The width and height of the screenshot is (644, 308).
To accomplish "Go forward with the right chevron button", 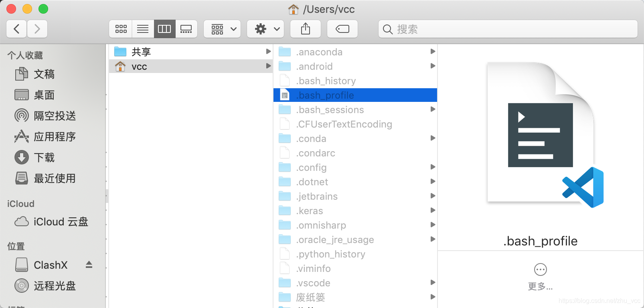I will point(37,29).
